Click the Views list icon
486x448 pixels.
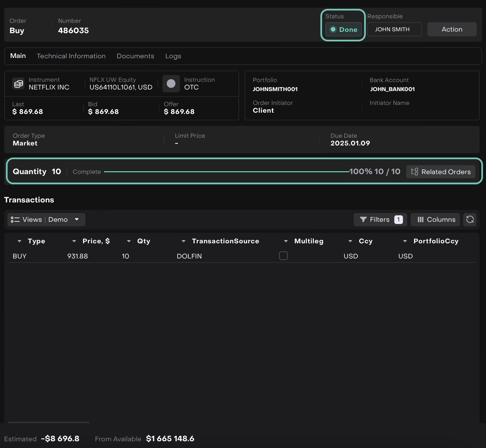[x=15, y=219]
